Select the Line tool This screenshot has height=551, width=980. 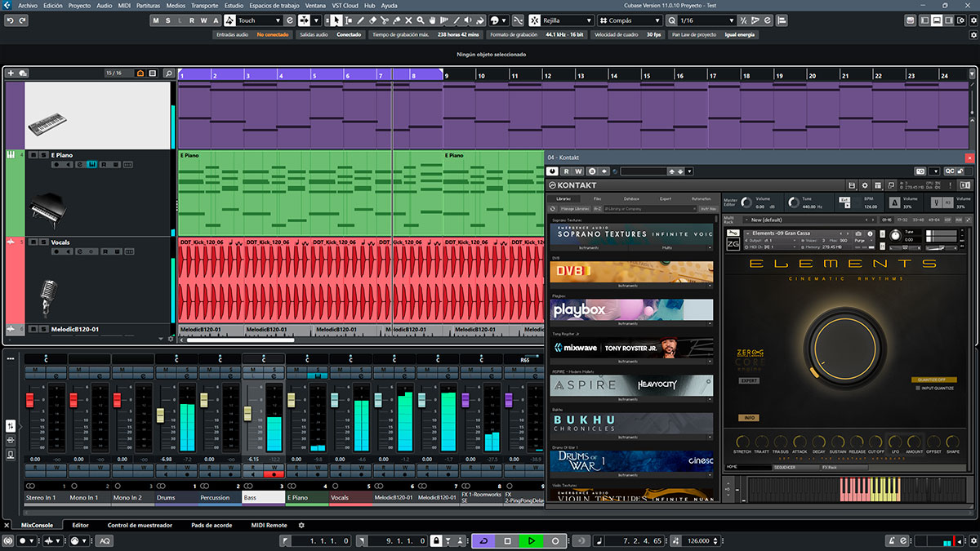click(x=457, y=20)
